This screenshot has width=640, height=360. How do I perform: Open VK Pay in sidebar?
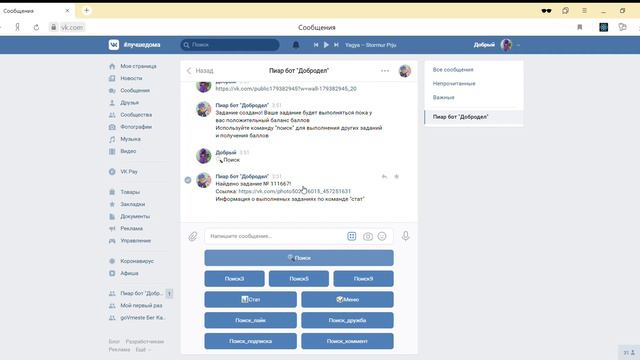point(129,172)
